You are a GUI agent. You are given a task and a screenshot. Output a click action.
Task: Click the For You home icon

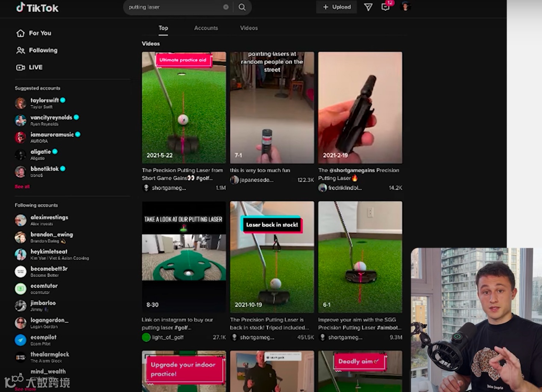tap(20, 33)
